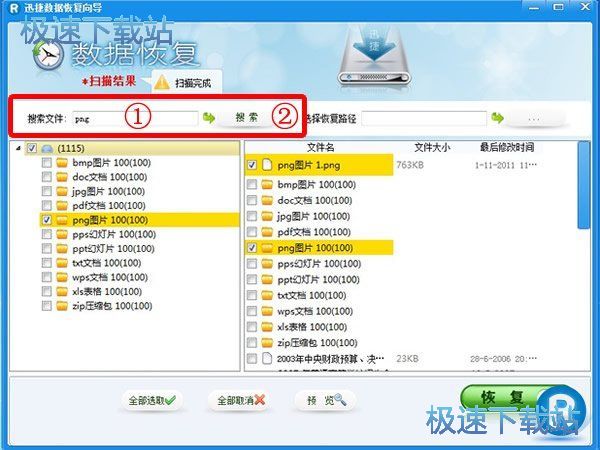Click the browse path "..." button
Viewport: 600px width, 450px height.
[x=534, y=119]
